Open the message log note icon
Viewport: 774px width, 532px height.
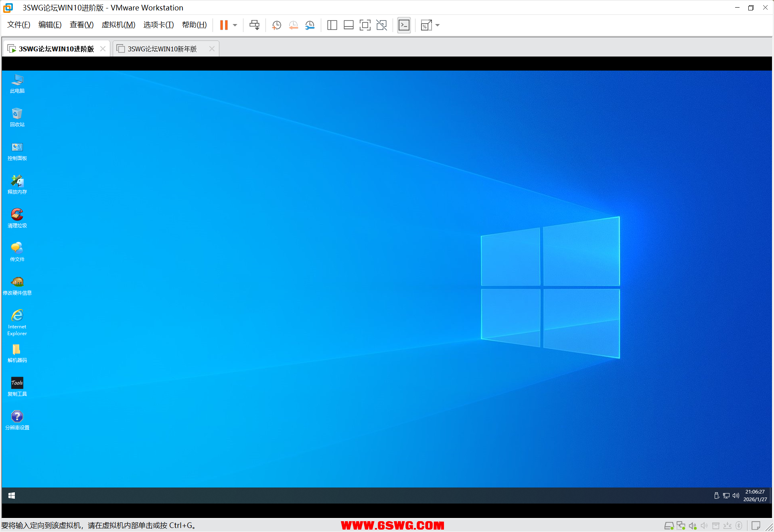pos(756,526)
